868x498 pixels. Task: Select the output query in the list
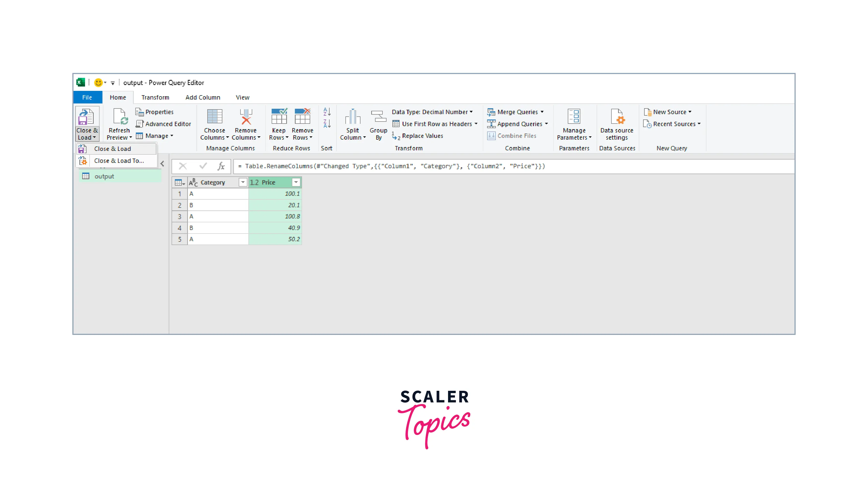[x=104, y=176]
